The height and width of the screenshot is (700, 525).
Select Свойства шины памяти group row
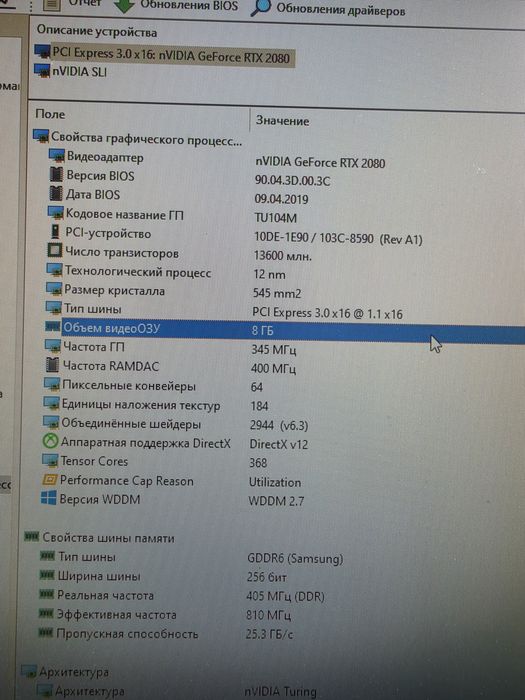point(108,538)
